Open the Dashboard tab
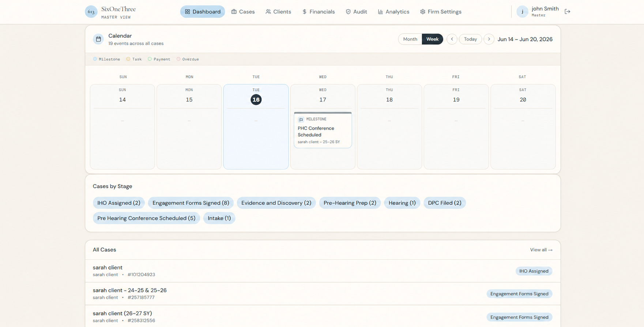 [x=203, y=12]
